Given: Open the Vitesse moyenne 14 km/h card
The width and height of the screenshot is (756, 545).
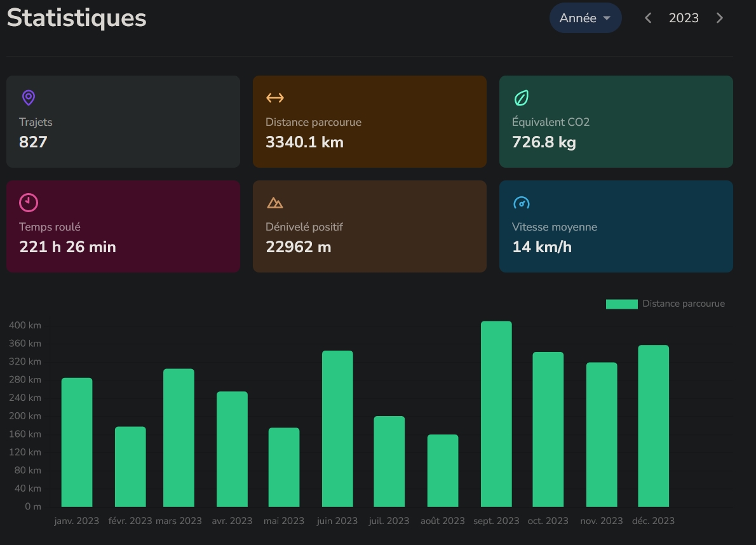Looking at the screenshot, I should point(616,226).
